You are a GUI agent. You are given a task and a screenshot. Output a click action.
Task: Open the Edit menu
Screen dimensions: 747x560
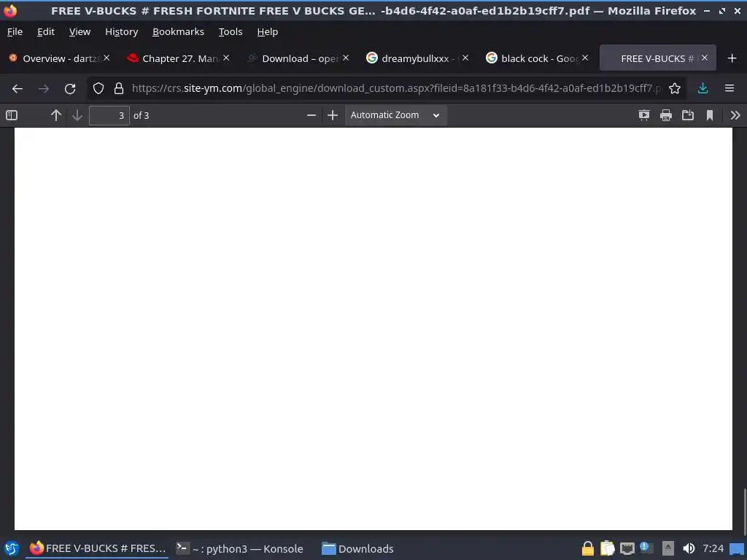click(46, 32)
